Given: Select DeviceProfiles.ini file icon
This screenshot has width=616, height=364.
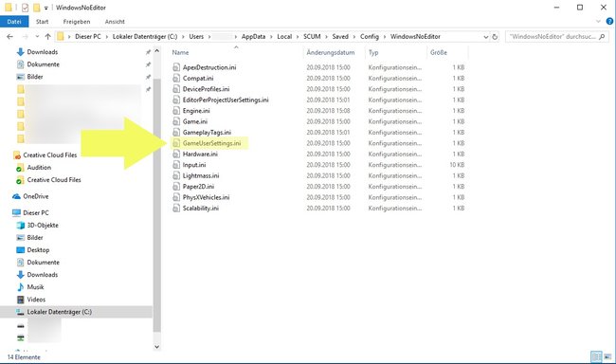Looking at the screenshot, I should [x=176, y=89].
